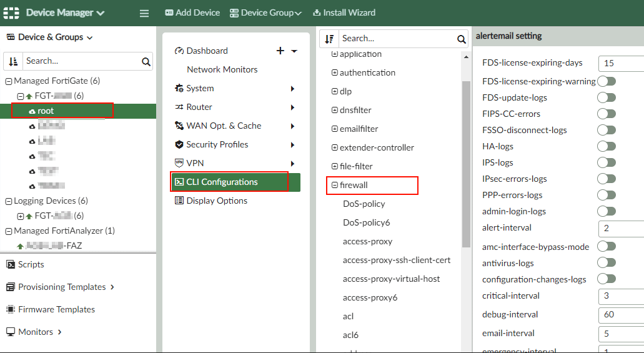Image resolution: width=644 pixels, height=353 pixels.
Task: Enable FSSO-disconnect-logs switch
Action: tap(607, 130)
